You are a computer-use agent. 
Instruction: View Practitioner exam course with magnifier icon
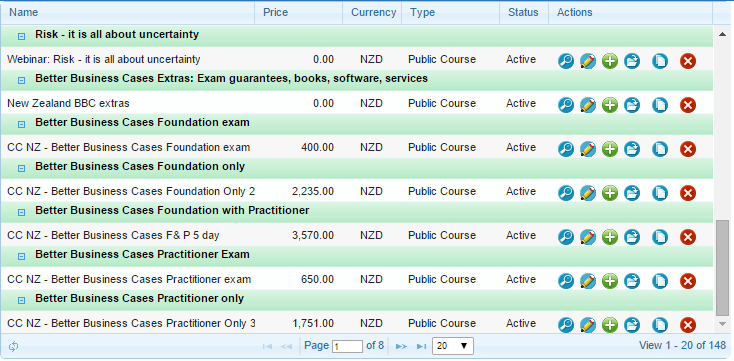[566, 281]
